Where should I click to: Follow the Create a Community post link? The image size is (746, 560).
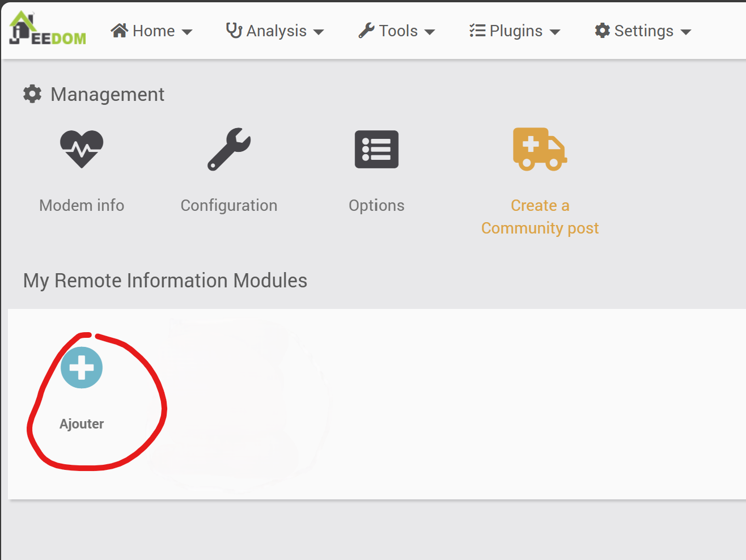(x=540, y=217)
